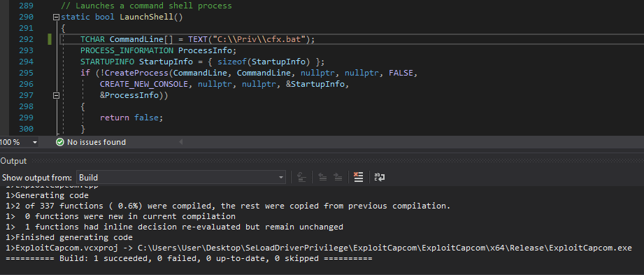This screenshot has height=275, width=644.
Task: Click line number 292 in the margin
Action: tap(27, 39)
